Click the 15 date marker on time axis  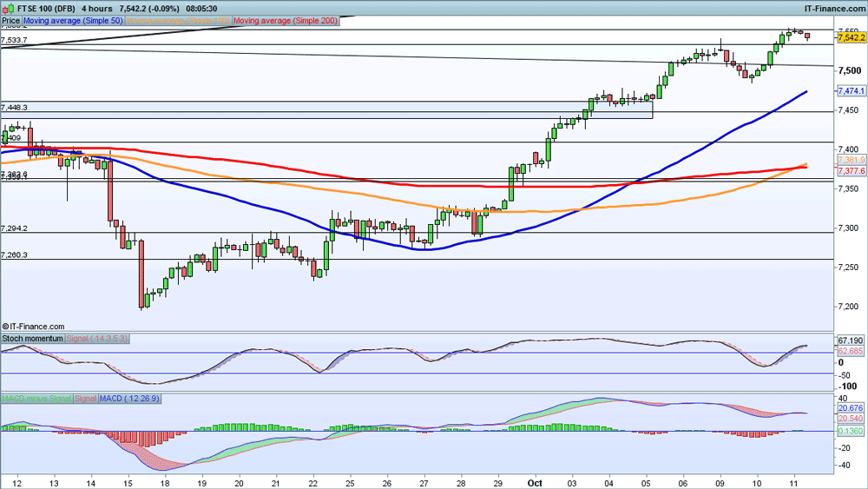128,483
